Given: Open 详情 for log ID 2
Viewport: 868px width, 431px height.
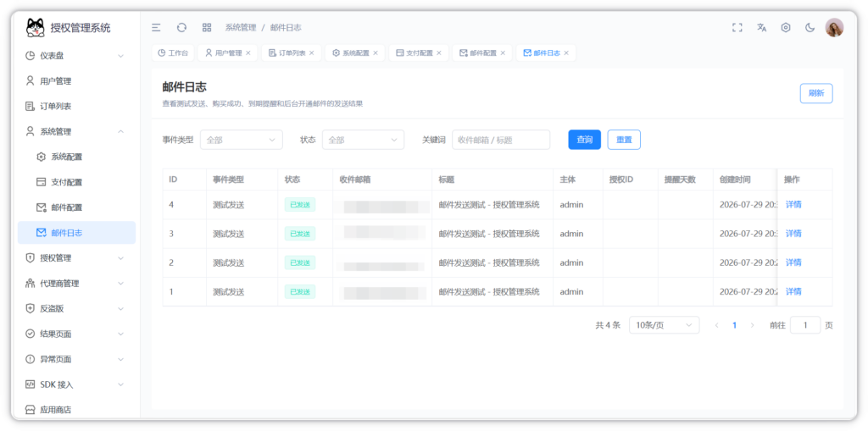Looking at the screenshot, I should (x=793, y=262).
